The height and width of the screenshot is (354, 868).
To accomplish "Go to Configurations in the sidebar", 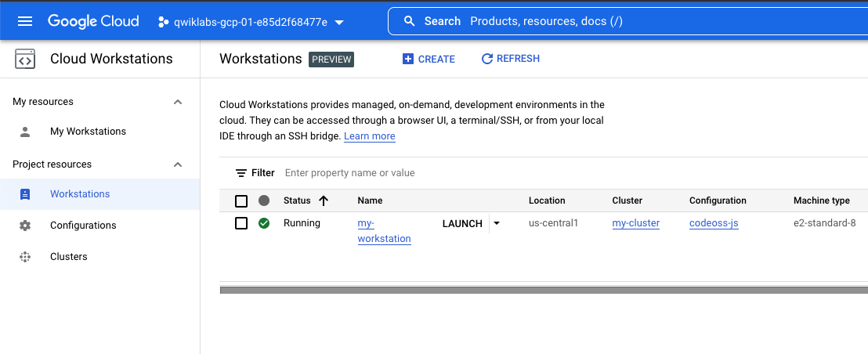I will point(83,226).
